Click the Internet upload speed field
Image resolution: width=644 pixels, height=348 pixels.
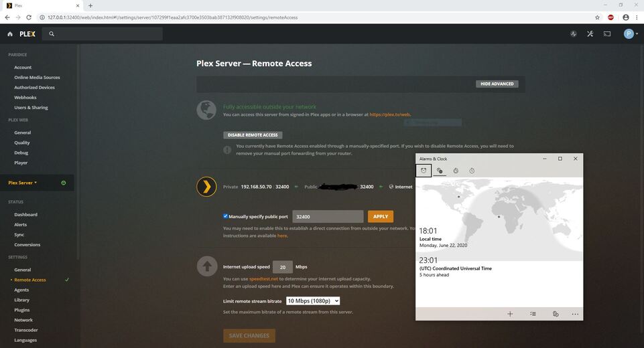pyautogui.click(x=283, y=267)
